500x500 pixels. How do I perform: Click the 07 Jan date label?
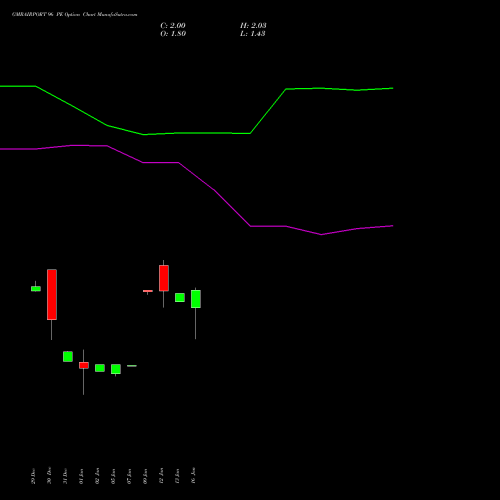pyautogui.click(x=129, y=476)
